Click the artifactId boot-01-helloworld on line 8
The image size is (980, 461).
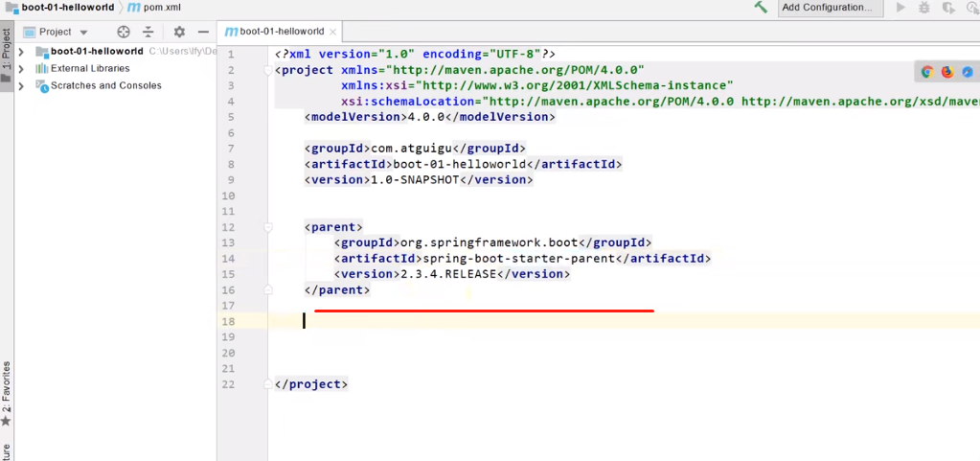click(x=460, y=165)
